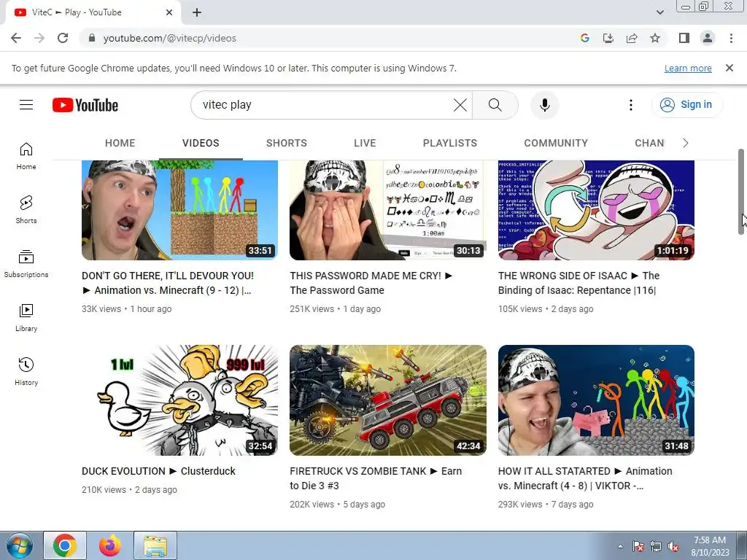Share this page icon in address bar
This screenshot has height=560, width=747.
[x=632, y=38]
